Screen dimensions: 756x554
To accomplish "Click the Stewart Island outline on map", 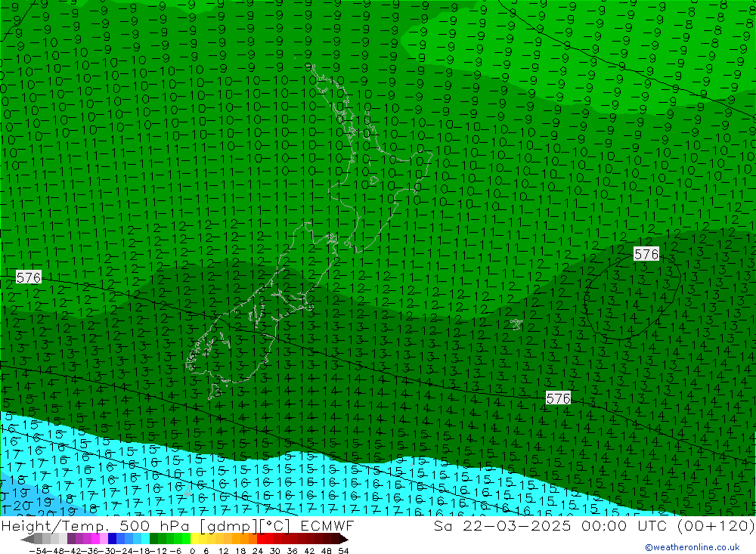I will 215,391.
